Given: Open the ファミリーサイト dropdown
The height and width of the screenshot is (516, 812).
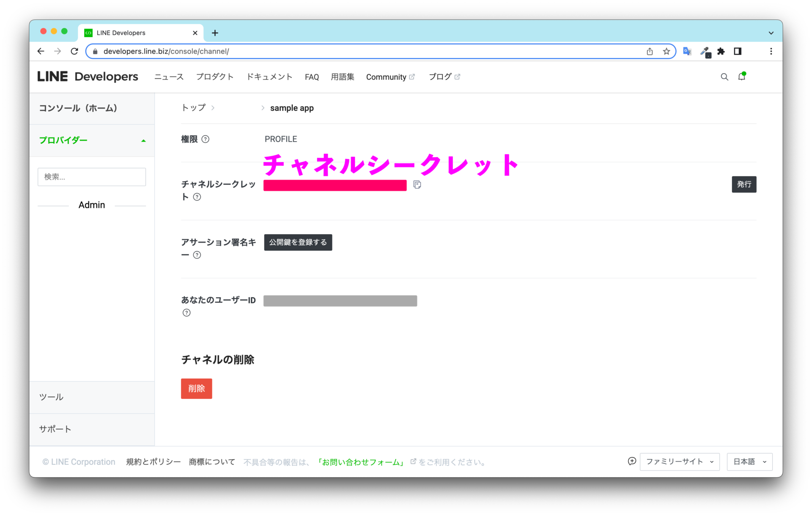Looking at the screenshot, I should tap(679, 461).
